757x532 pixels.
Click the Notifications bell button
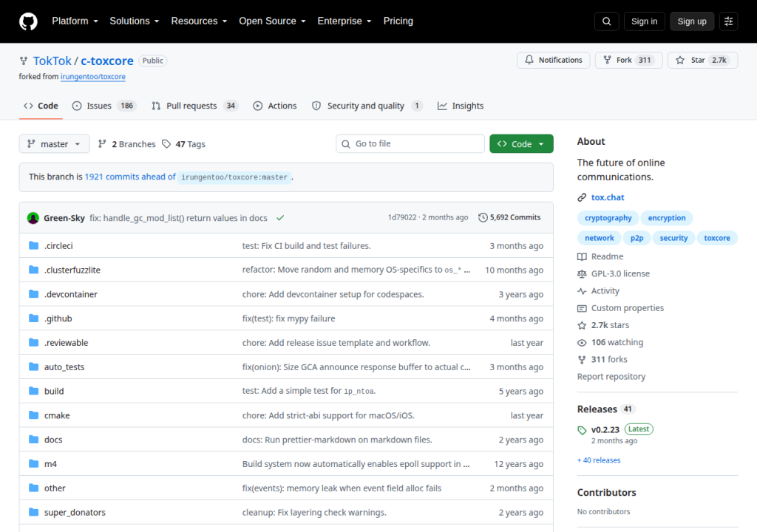[553, 60]
